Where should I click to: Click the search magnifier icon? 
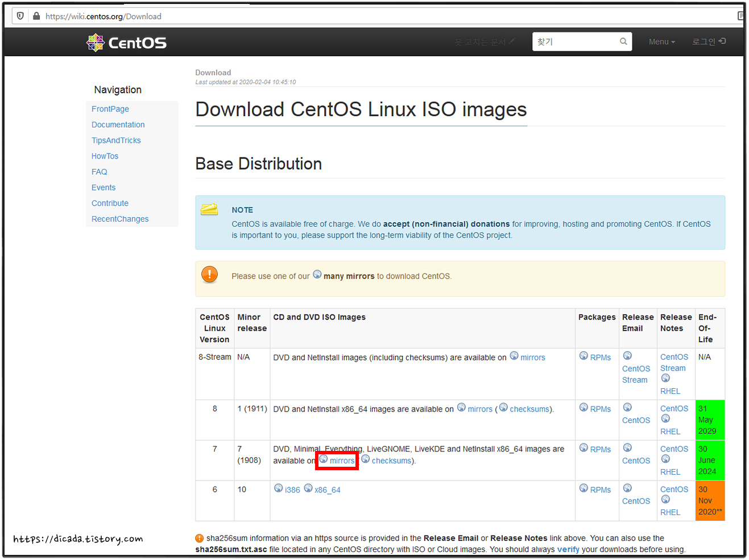click(623, 42)
